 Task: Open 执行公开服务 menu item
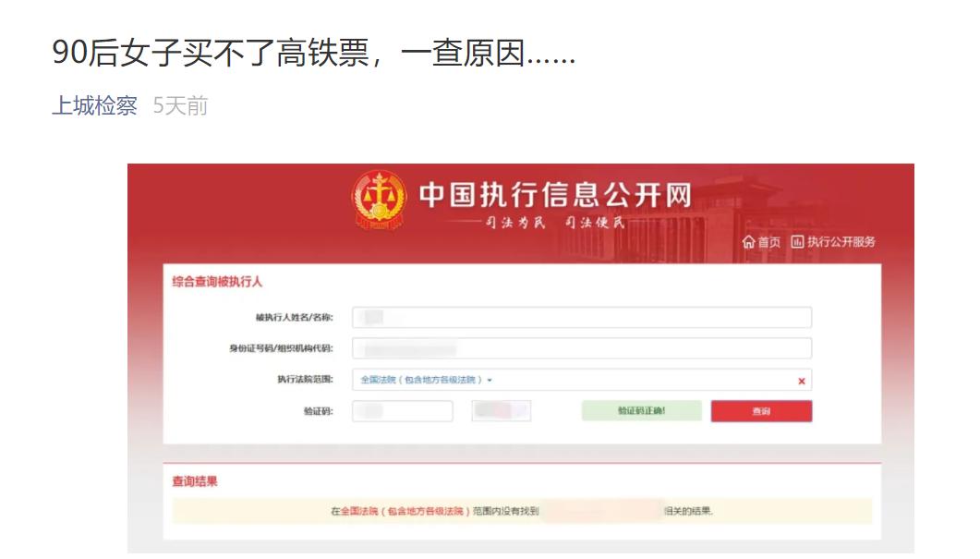[x=841, y=241]
